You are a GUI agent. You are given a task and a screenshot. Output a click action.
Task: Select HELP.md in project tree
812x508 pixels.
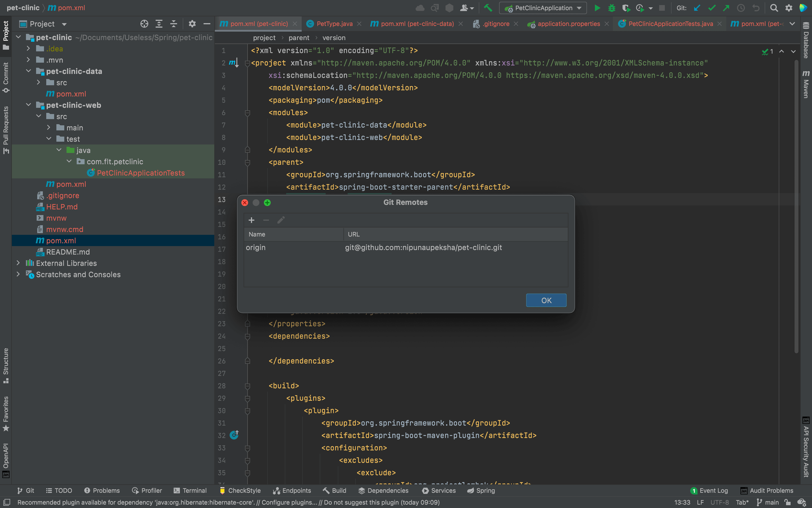tap(62, 207)
